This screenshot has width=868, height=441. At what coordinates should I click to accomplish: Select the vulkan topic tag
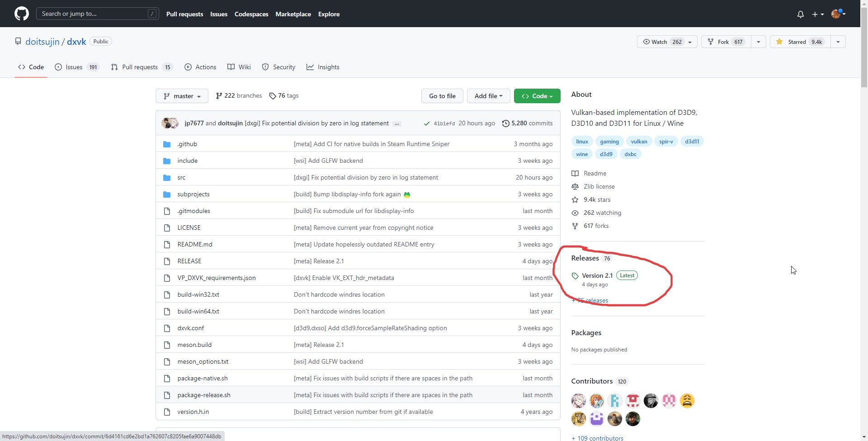tap(639, 142)
